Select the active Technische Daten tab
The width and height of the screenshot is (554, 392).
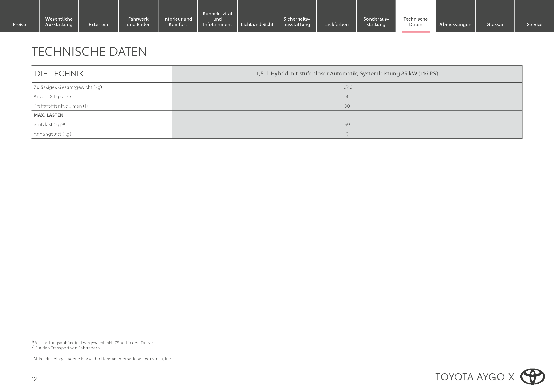point(415,22)
